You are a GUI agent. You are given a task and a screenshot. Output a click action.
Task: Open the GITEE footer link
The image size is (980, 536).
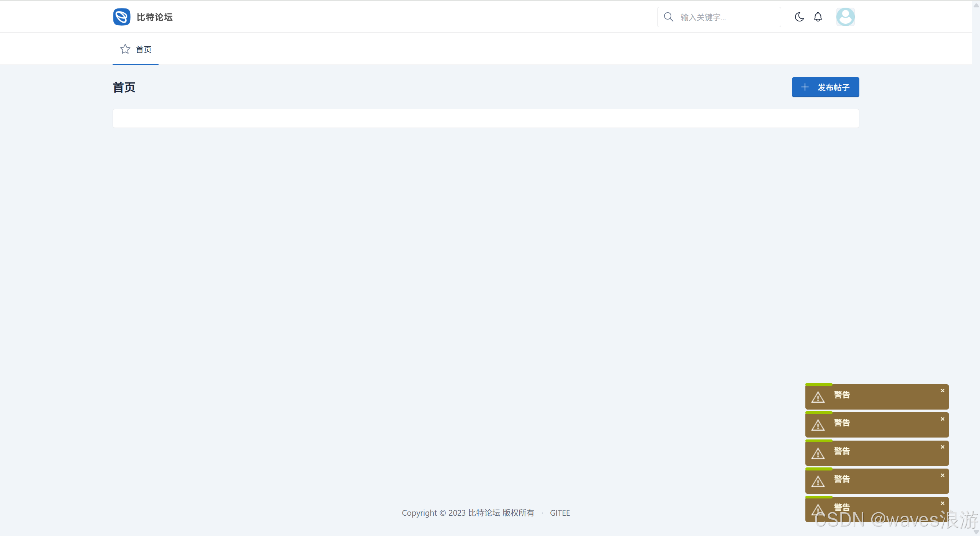[x=560, y=513]
